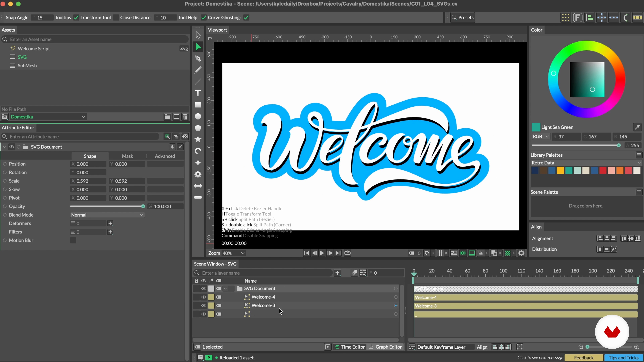Toggle the viewport grid icon
644x362 pixels.
pyautogui.click(x=440, y=253)
